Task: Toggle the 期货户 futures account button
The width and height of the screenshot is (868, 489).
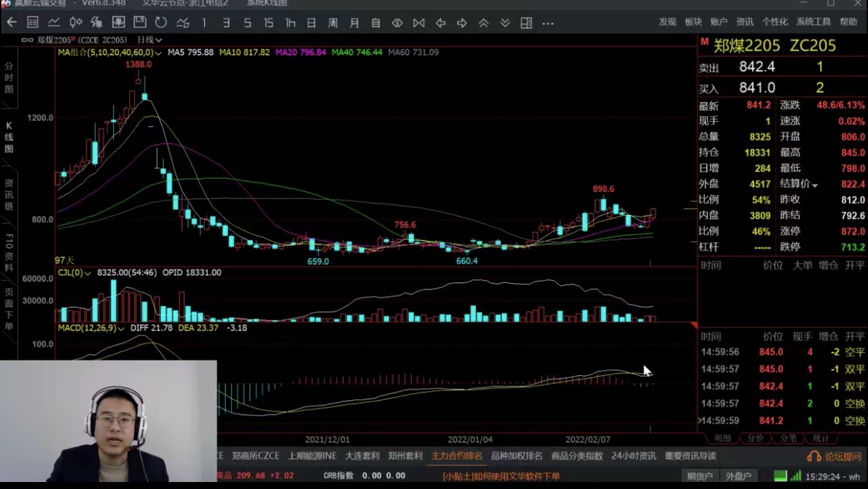Action: click(x=700, y=476)
